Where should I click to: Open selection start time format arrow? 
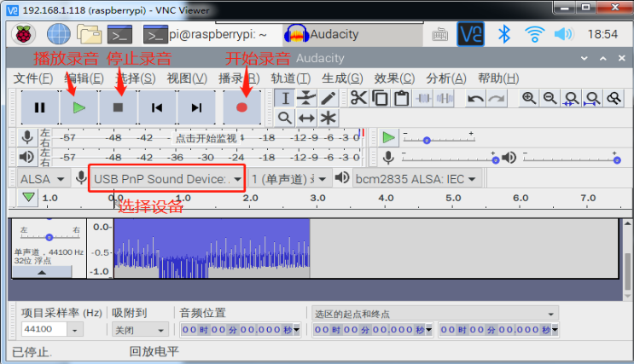[x=429, y=330]
